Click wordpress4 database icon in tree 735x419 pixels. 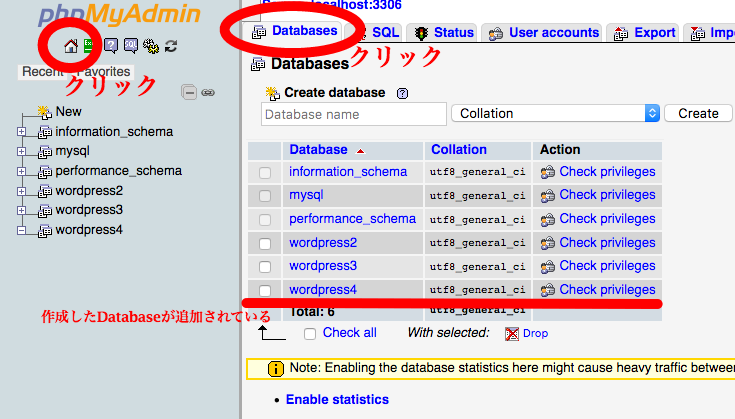click(x=45, y=231)
